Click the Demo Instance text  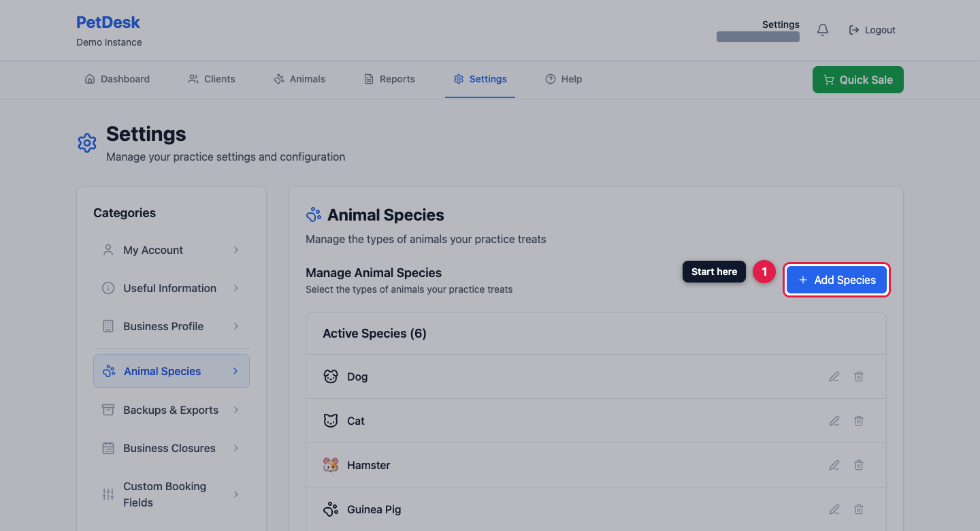(109, 42)
